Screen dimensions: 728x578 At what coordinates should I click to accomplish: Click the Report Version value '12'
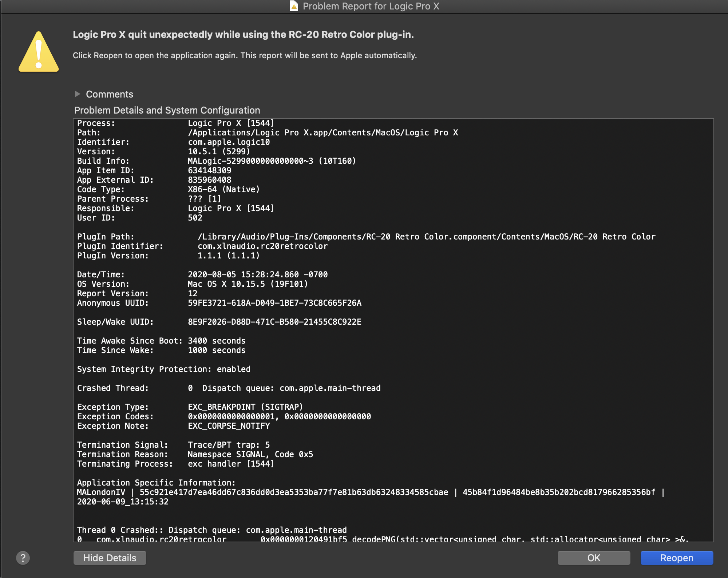[x=193, y=293]
